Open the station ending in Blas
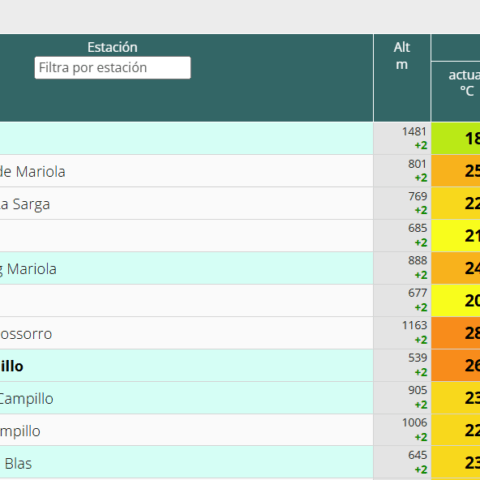This screenshot has height=480, width=480. (18, 464)
